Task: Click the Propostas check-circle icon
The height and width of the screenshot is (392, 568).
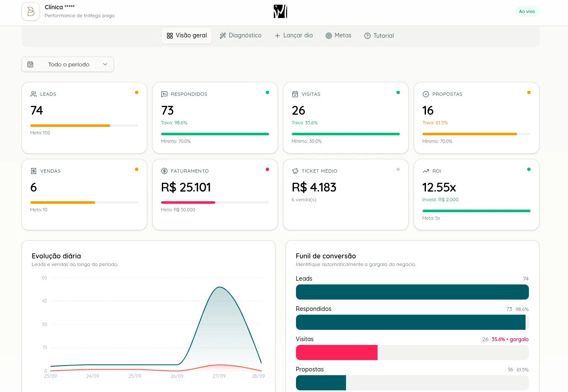Action: (x=426, y=94)
